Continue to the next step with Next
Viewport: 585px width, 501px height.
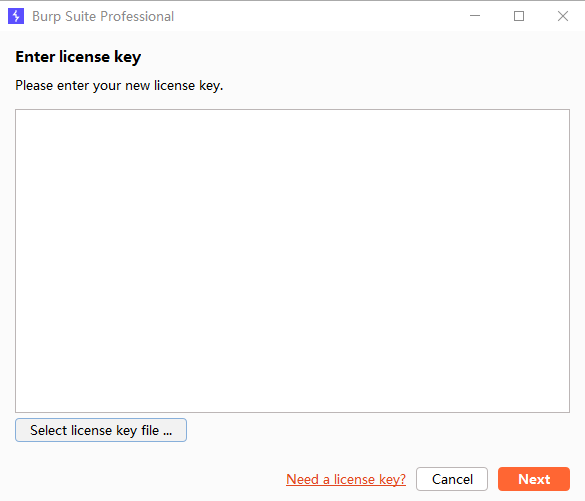tap(534, 479)
